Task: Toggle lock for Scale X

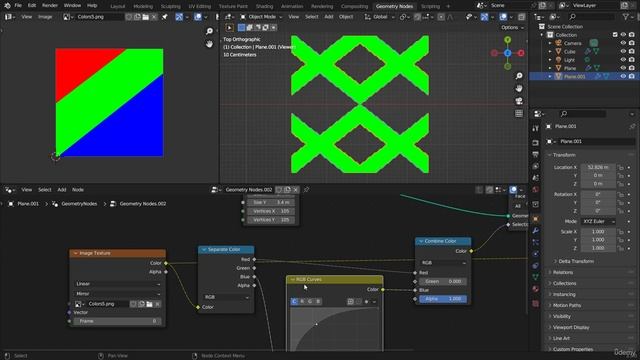Action: [620, 232]
